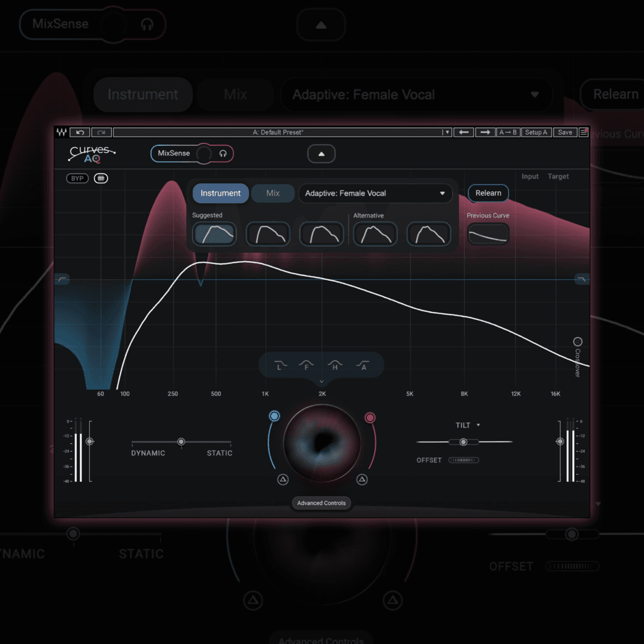Click the background up-arrow collapse button
Screen dimensions: 644x644
point(321,25)
